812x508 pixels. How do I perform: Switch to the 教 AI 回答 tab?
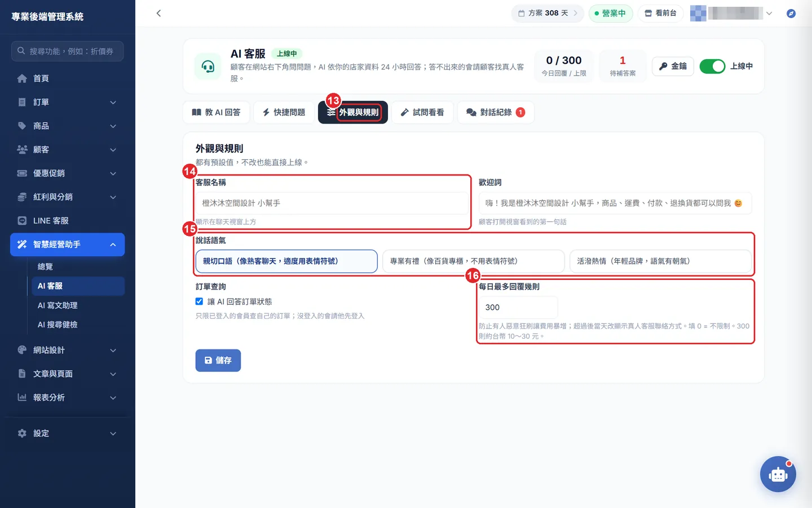tap(216, 112)
